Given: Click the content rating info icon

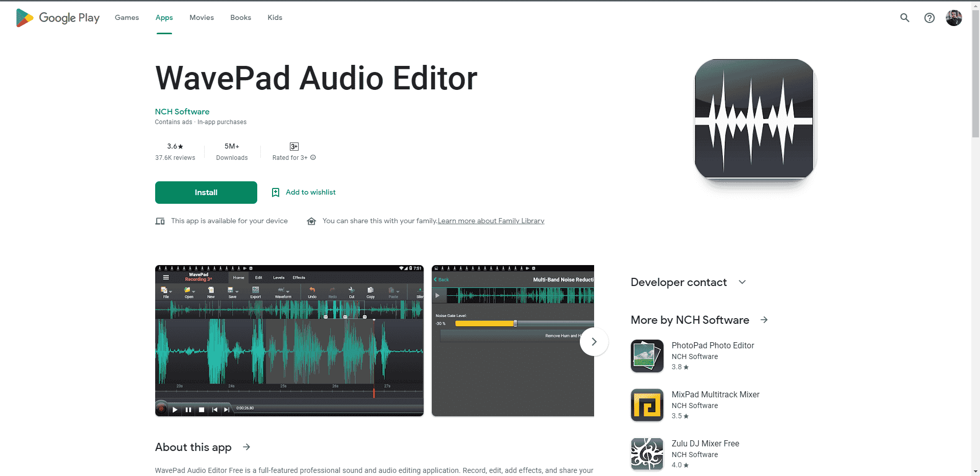Looking at the screenshot, I should tap(313, 157).
